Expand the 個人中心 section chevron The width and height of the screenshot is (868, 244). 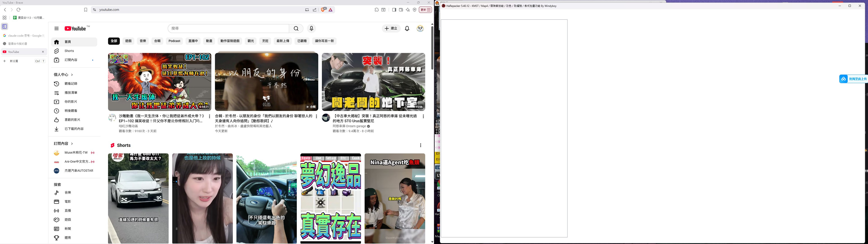point(72,75)
